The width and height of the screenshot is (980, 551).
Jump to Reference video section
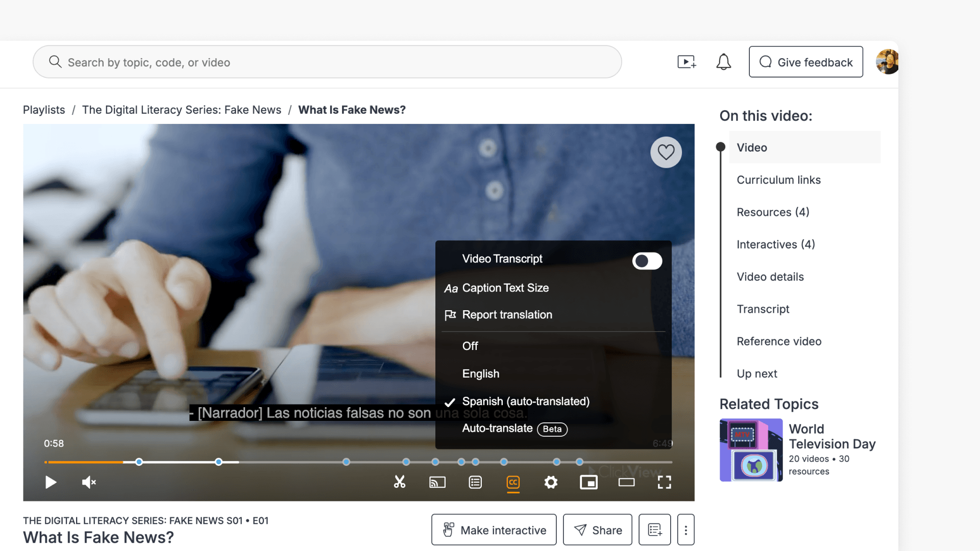779,341
